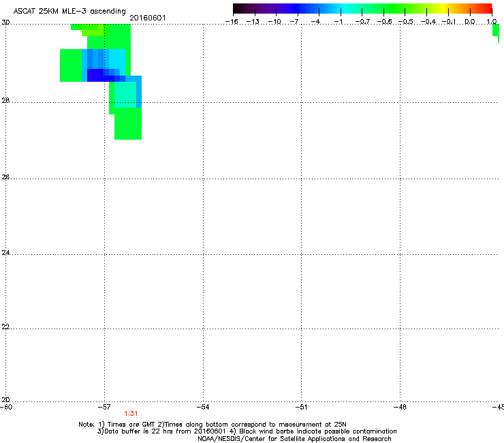Click the latitude label 20
The width and height of the screenshot is (504, 443).
coord(5,400)
